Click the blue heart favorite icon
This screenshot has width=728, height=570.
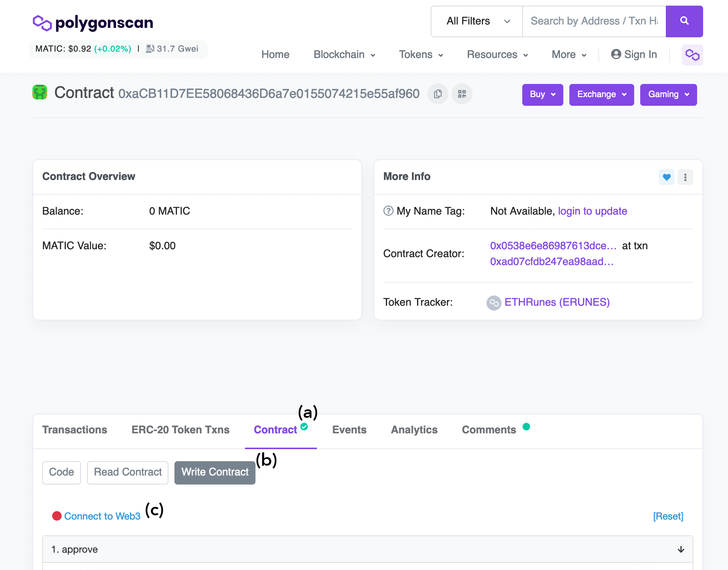(x=666, y=177)
